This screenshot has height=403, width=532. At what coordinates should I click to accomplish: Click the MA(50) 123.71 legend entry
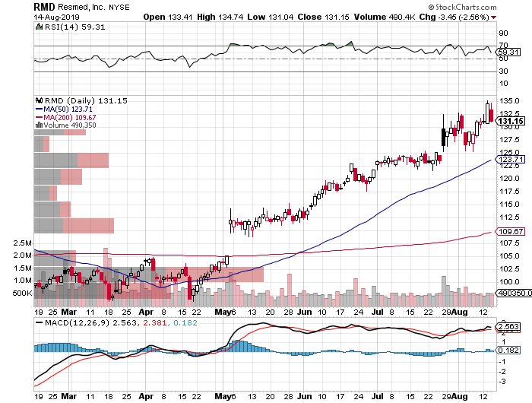pos(64,109)
